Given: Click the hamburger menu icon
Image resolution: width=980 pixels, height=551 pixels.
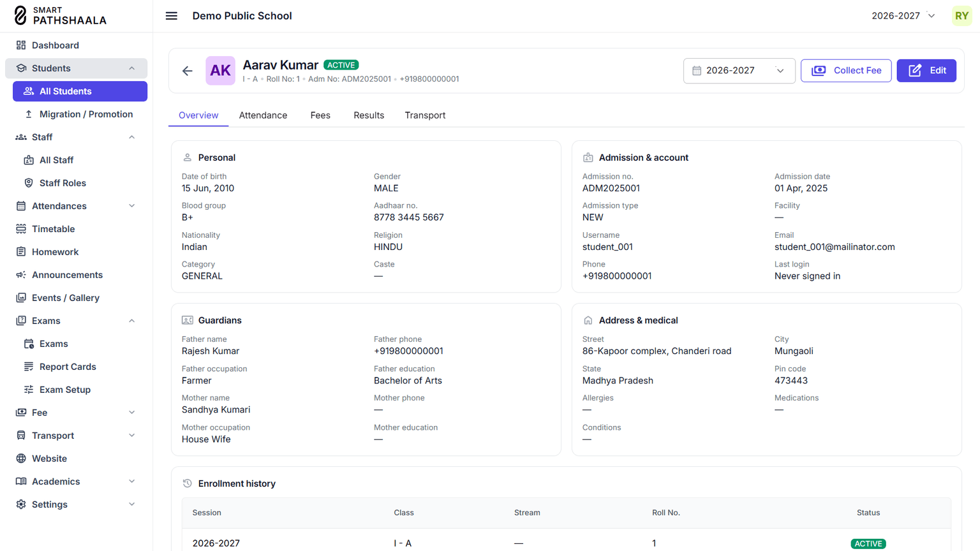Looking at the screenshot, I should tap(172, 16).
